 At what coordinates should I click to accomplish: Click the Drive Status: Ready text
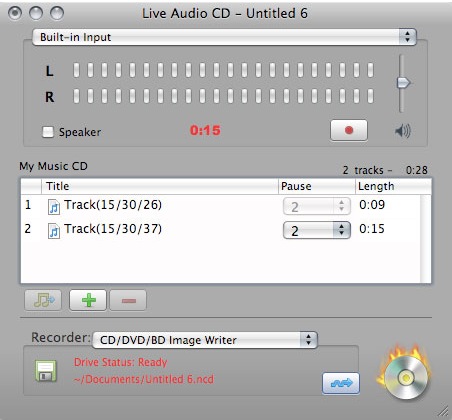[120, 362]
